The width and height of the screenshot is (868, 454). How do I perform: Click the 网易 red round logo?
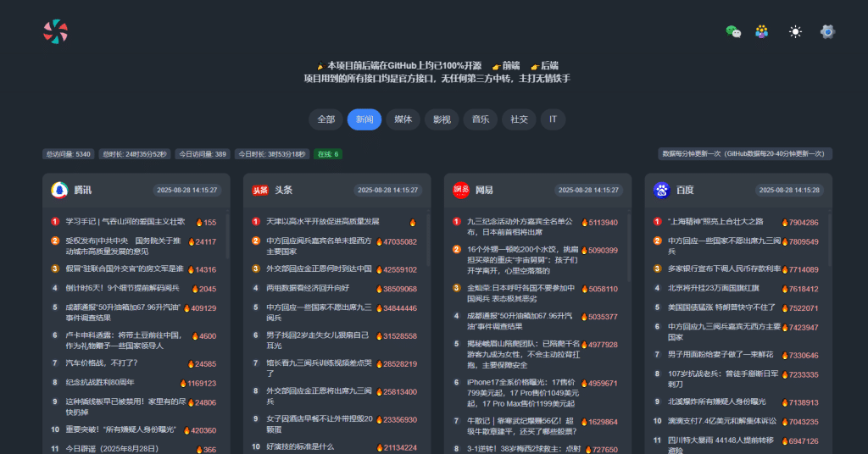pyautogui.click(x=461, y=190)
